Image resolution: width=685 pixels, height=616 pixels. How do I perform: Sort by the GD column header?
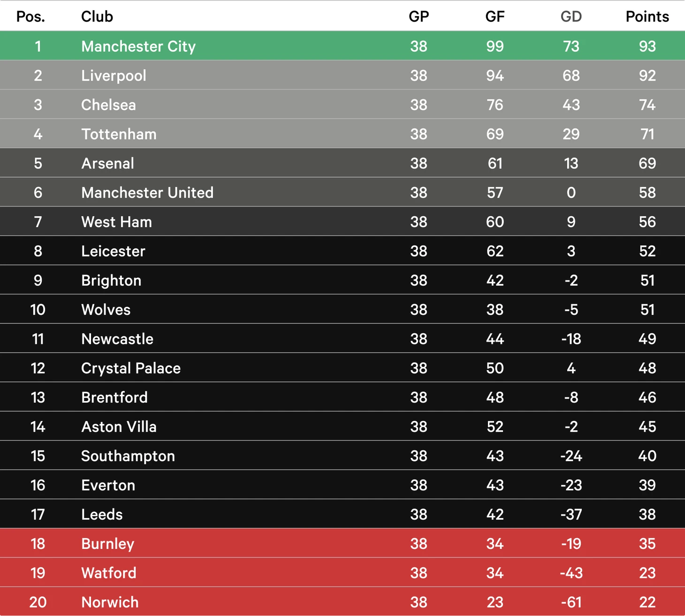pyautogui.click(x=571, y=17)
